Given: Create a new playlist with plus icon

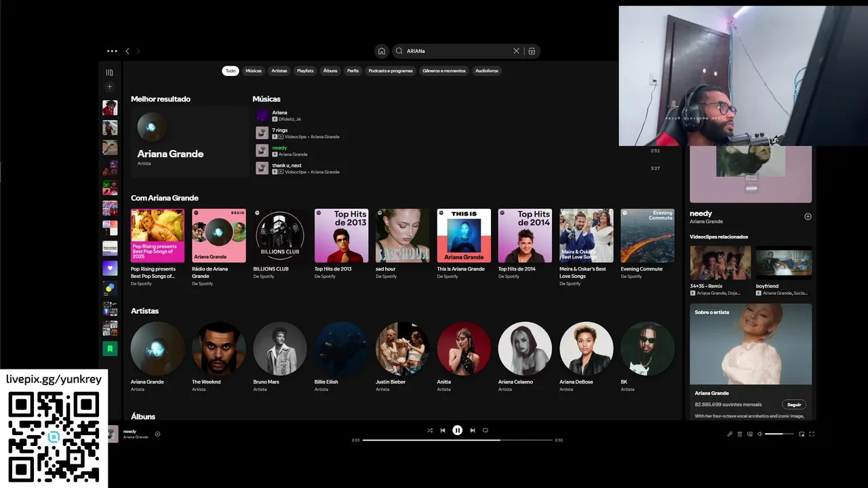Looking at the screenshot, I should [109, 87].
